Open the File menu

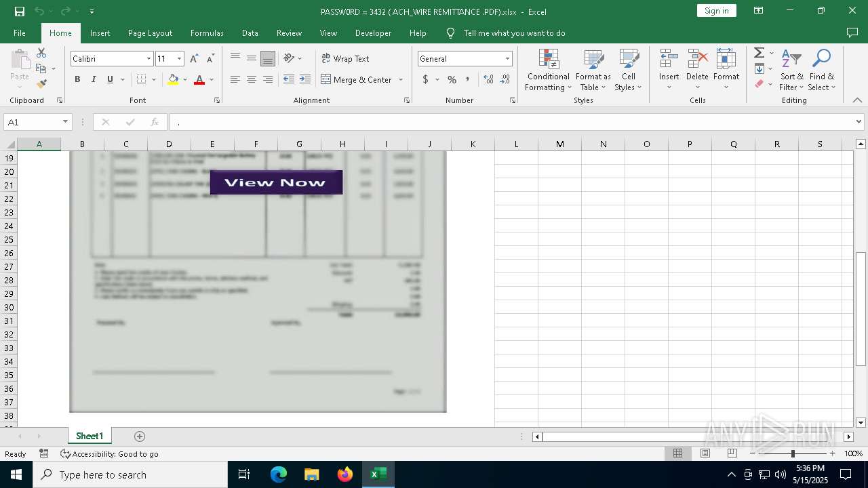coord(20,33)
